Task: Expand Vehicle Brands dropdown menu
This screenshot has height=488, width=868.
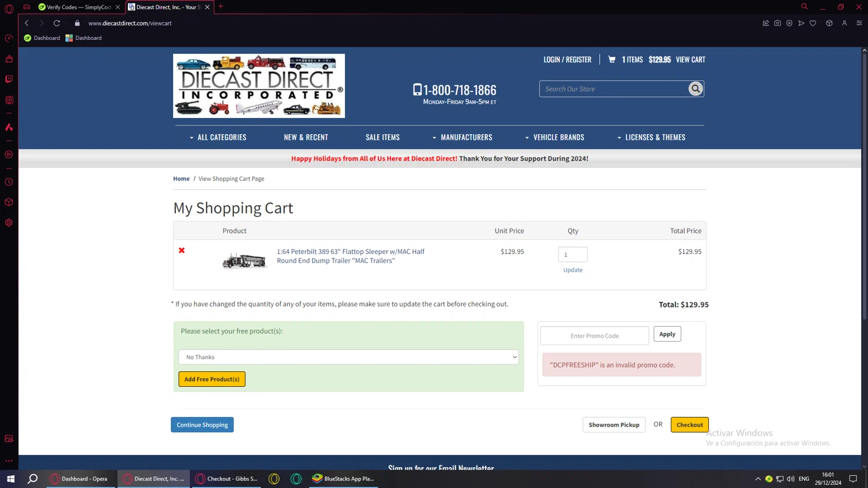Action: coord(554,137)
